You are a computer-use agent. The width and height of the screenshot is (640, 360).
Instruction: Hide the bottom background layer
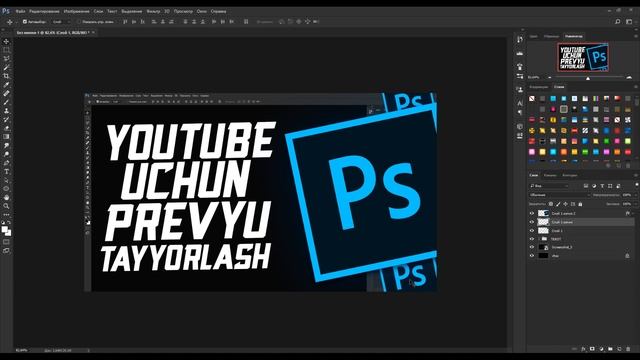pos(532,256)
